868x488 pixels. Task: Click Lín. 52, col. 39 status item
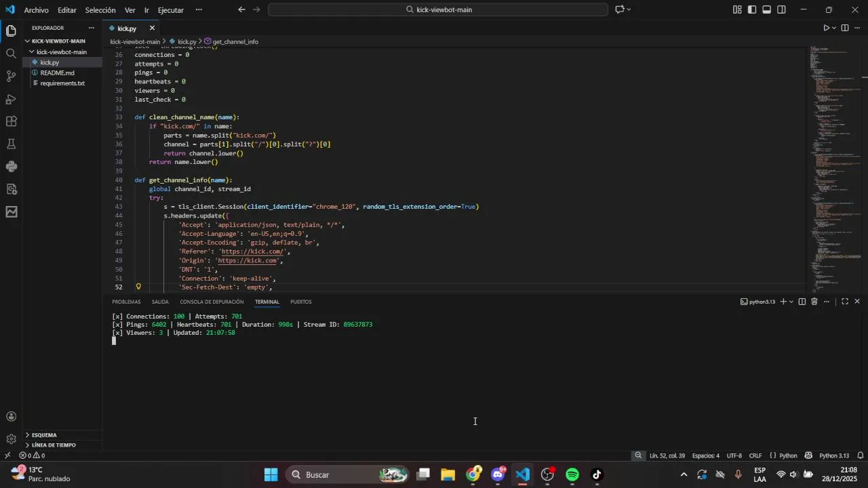(667, 456)
